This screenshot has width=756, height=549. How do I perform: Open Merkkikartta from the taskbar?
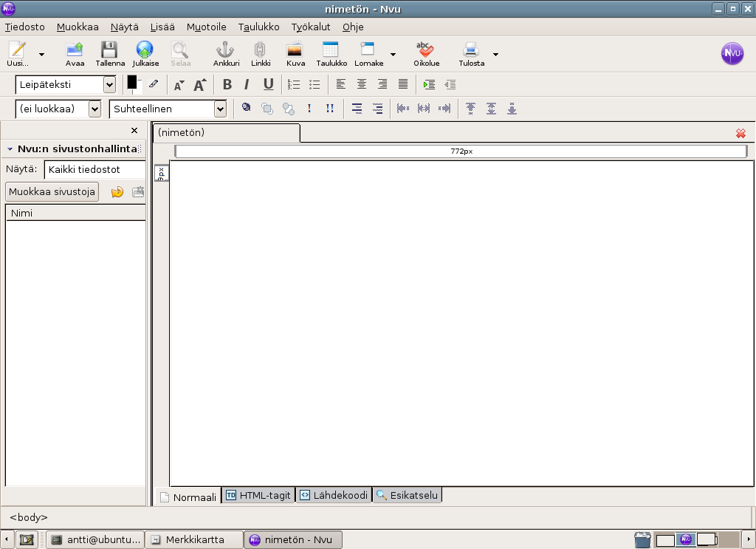[194, 539]
